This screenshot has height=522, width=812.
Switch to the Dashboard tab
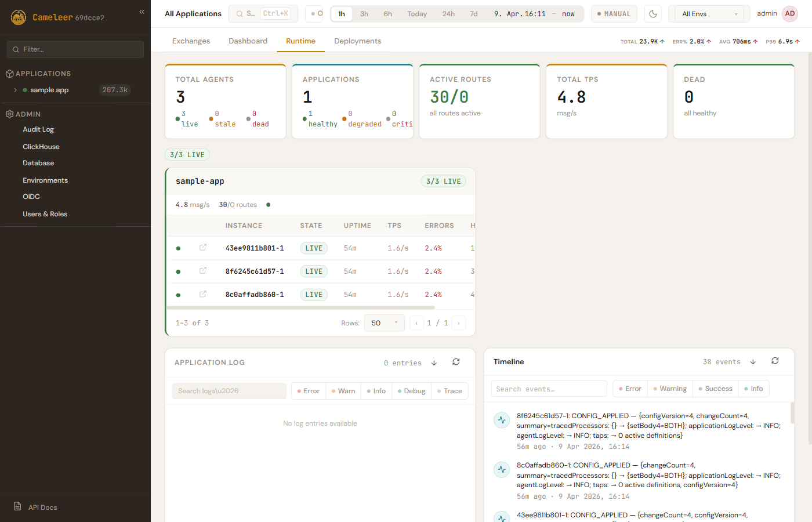248,41
